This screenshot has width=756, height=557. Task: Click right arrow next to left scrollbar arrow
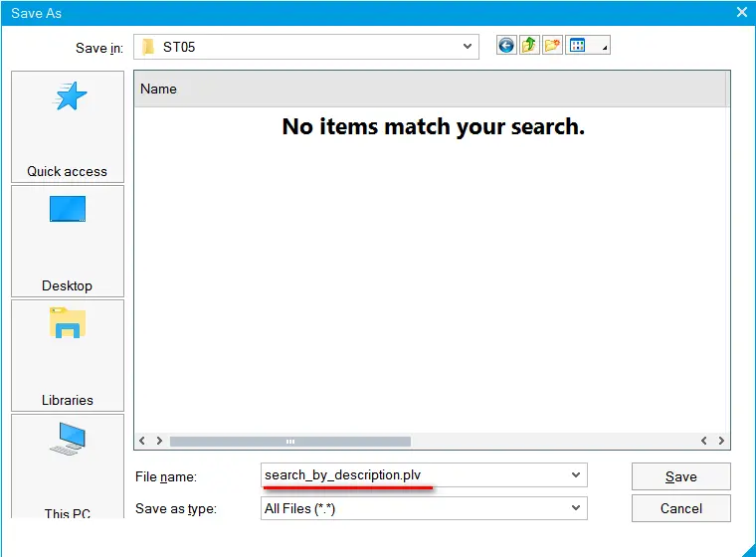coord(159,441)
